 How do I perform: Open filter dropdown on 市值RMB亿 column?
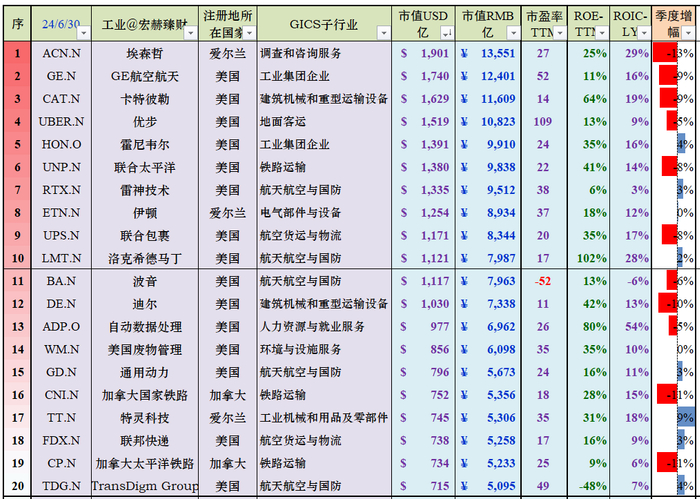513,33
